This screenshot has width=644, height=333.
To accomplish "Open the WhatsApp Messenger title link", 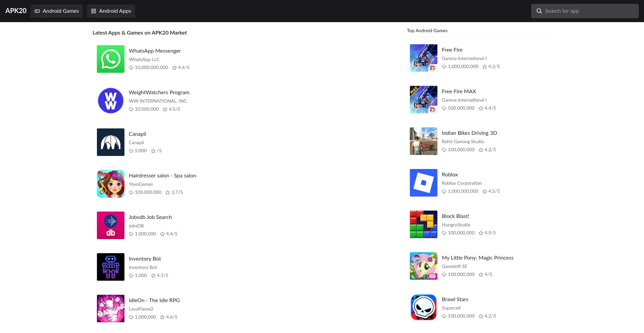I will (x=155, y=51).
